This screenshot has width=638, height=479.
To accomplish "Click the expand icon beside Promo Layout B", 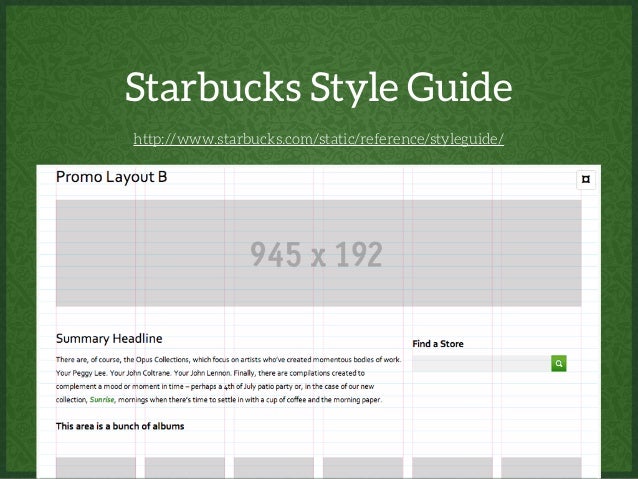I will pyautogui.click(x=586, y=179).
